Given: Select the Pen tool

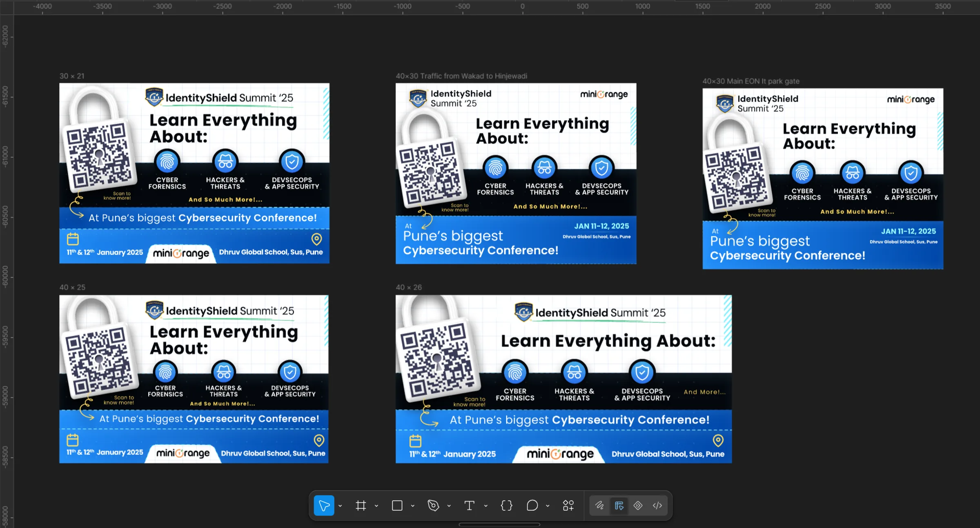Looking at the screenshot, I should [x=433, y=506].
